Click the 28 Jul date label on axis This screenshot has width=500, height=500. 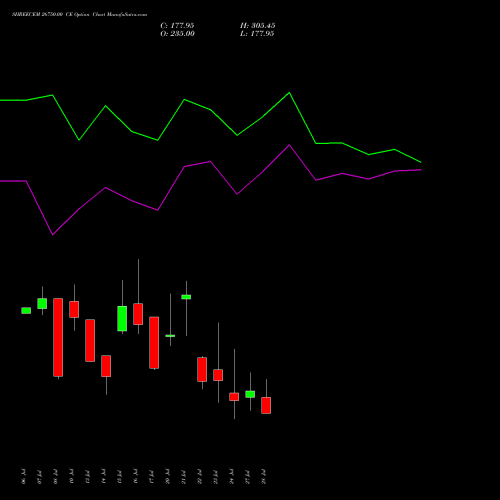point(264,477)
